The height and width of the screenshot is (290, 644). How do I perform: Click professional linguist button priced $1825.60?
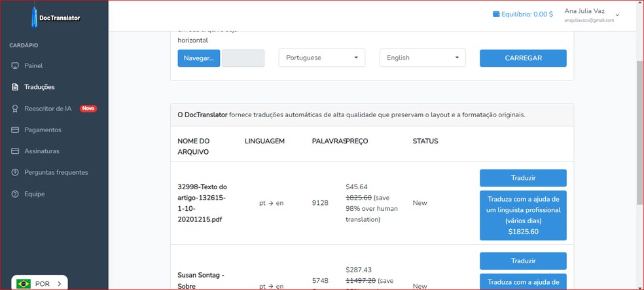[x=524, y=215]
